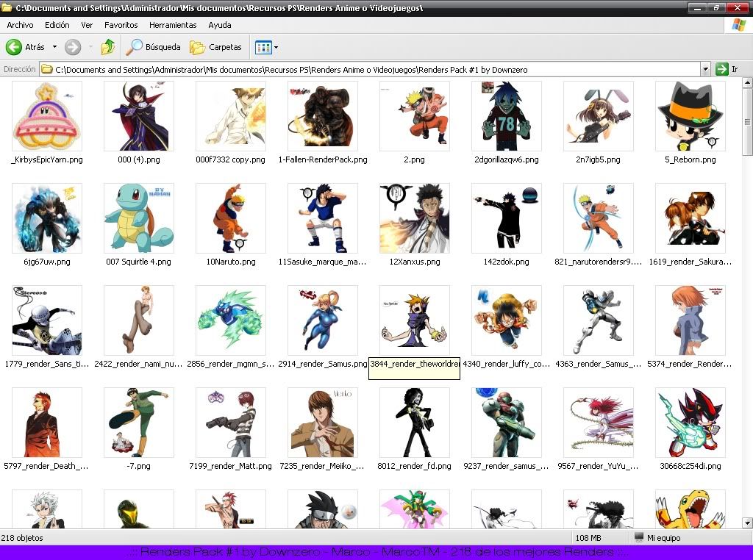Select 7199_render_Matt.png thumbnail
This screenshot has width=753, height=560.
point(230,423)
